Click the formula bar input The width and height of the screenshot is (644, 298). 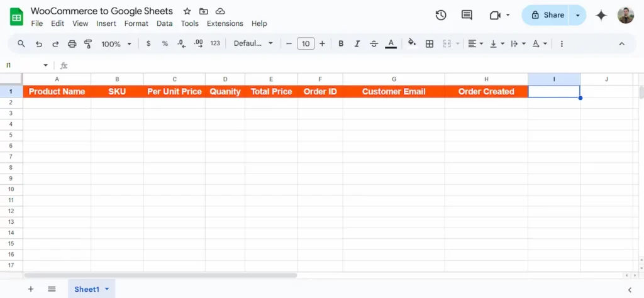pos(353,65)
